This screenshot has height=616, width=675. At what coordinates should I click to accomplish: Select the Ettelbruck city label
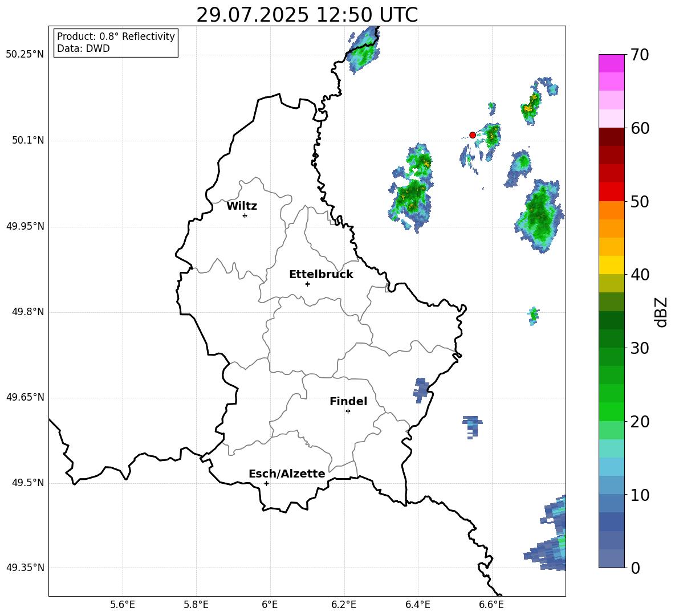[321, 275]
